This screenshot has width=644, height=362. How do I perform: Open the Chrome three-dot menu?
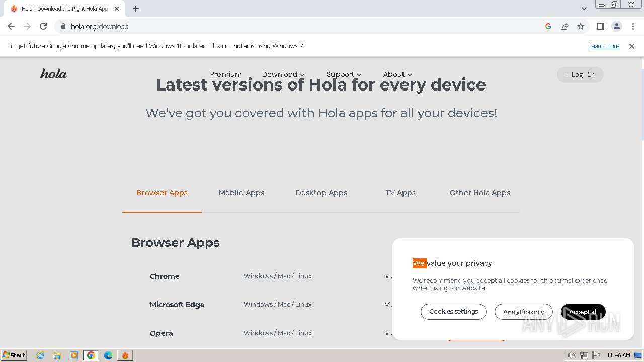coord(633,26)
